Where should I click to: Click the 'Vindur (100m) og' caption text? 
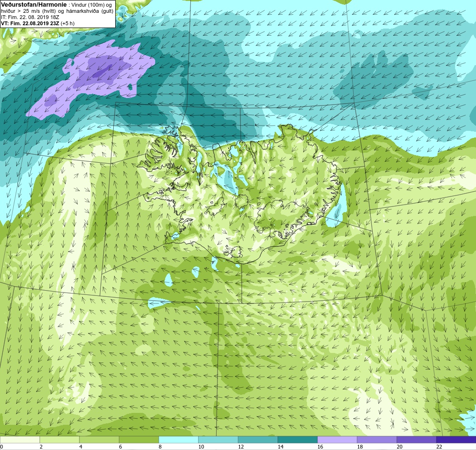(x=92, y=5)
